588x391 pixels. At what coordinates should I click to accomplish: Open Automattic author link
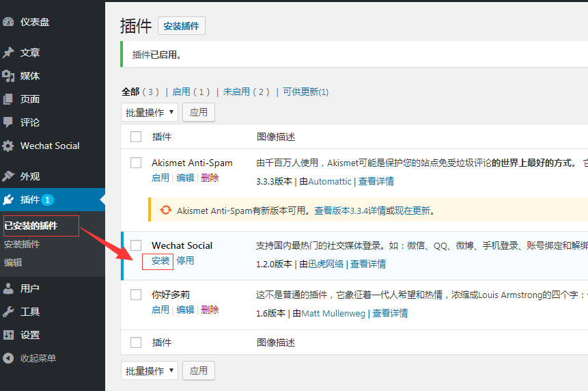point(330,181)
